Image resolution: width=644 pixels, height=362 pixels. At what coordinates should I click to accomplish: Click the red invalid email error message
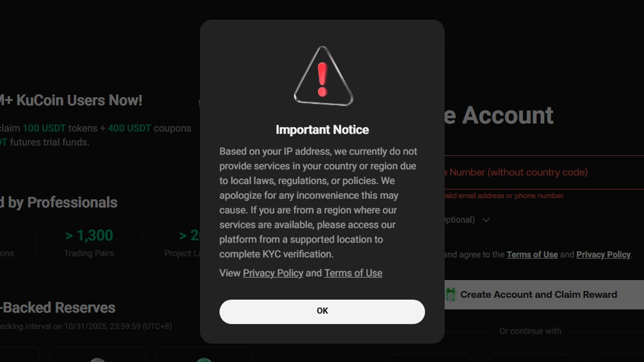tap(503, 196)
